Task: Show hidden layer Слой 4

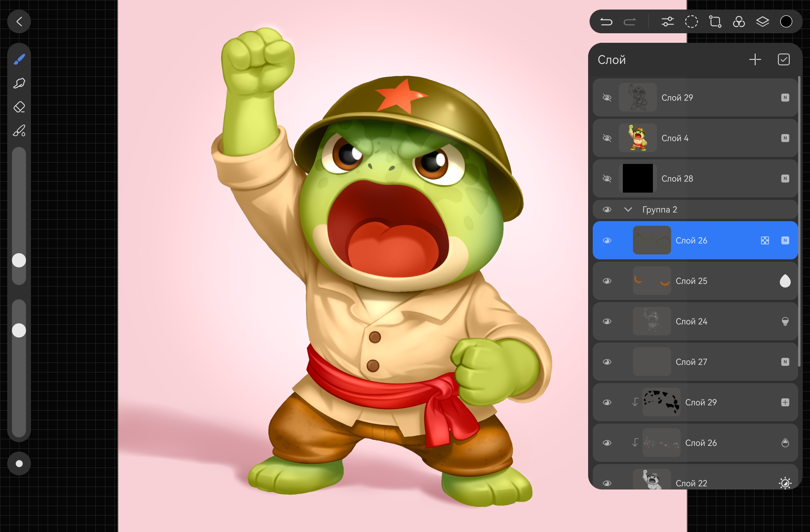Action: pyautogui.click(x=607, y=138)
